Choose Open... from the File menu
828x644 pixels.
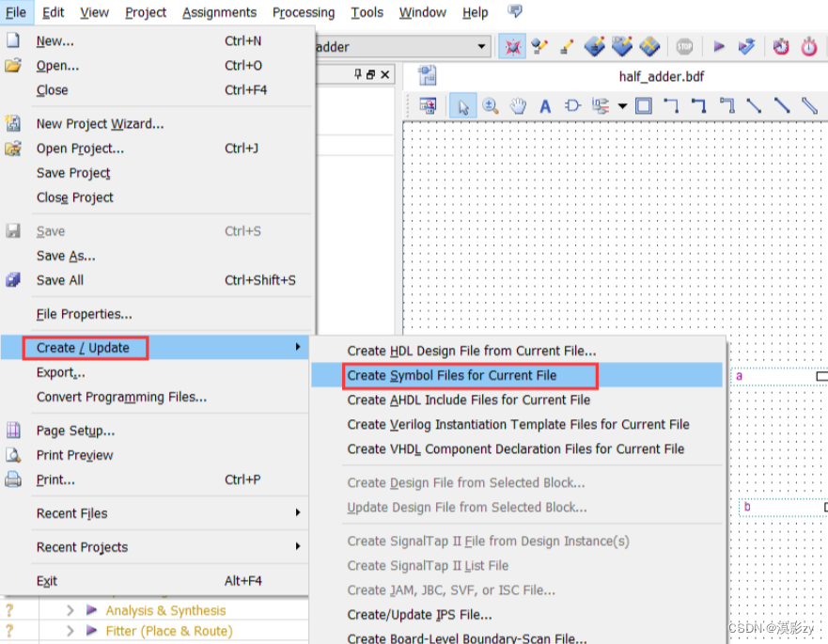[155, 66]
